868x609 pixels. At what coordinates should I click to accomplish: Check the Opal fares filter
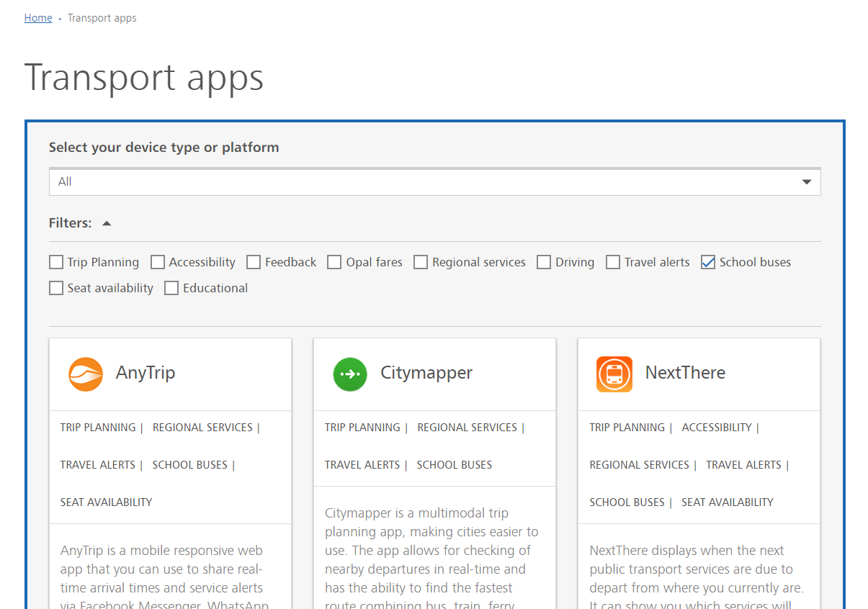(334, 262)
